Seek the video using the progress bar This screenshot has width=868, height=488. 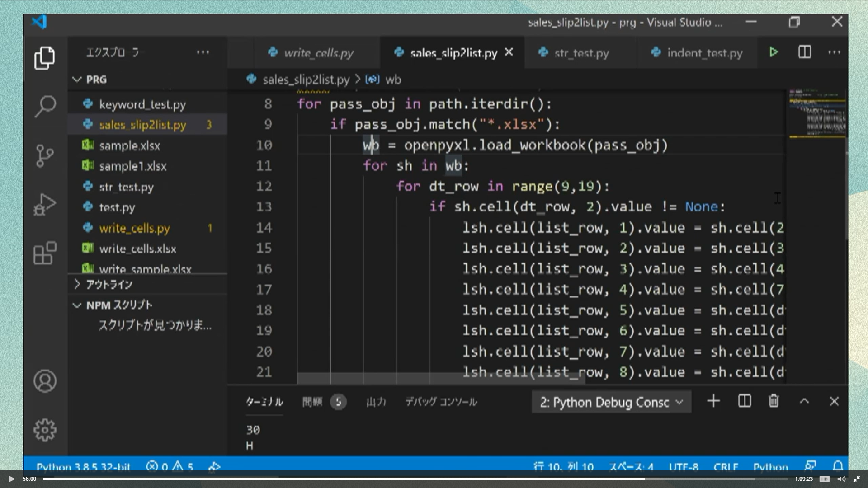[x=415, y=479]
